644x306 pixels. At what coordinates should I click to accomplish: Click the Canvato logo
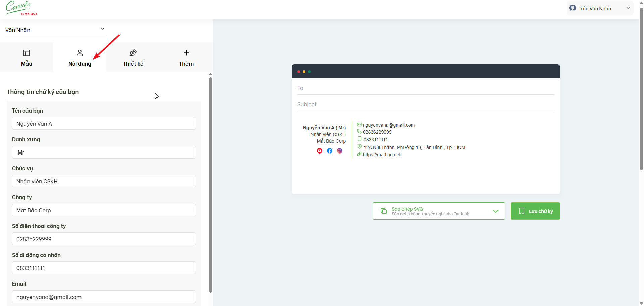point(21,8)
